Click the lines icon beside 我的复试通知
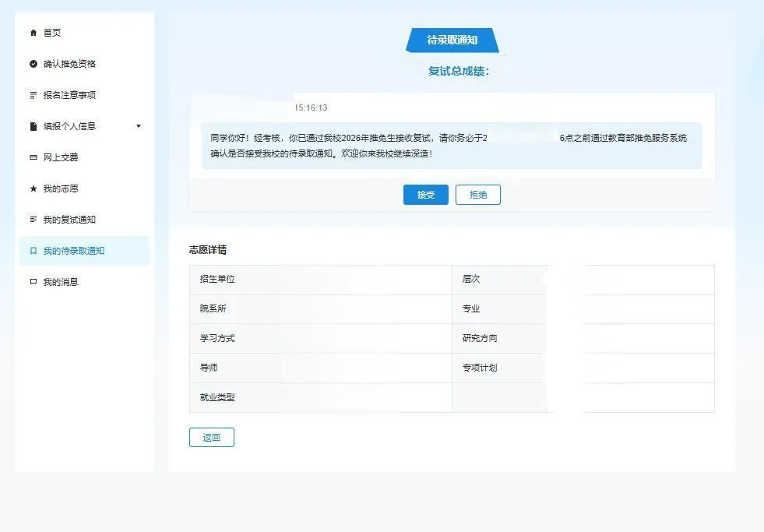The image size is (764, 532). click(33, 220)
